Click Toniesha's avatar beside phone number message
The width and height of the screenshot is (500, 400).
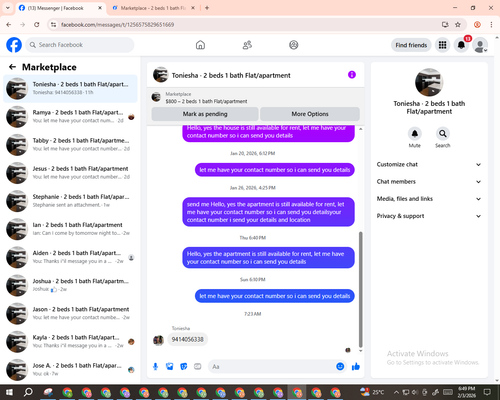tap(158, 340)
